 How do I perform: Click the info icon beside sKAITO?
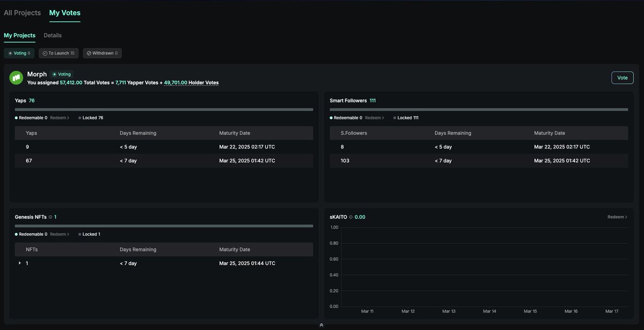[x=351, y=217]
